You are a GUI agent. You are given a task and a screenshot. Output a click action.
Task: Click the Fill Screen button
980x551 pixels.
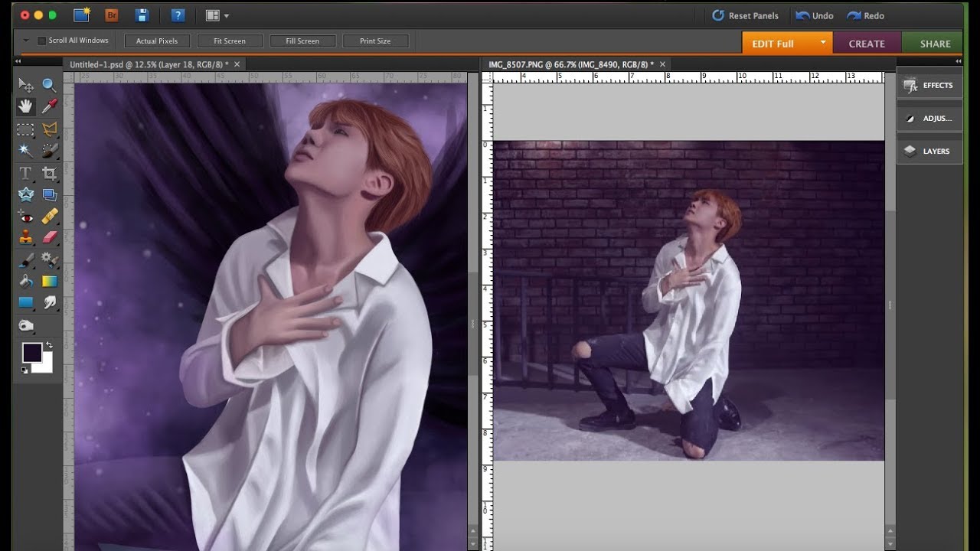tap(302, 41)
